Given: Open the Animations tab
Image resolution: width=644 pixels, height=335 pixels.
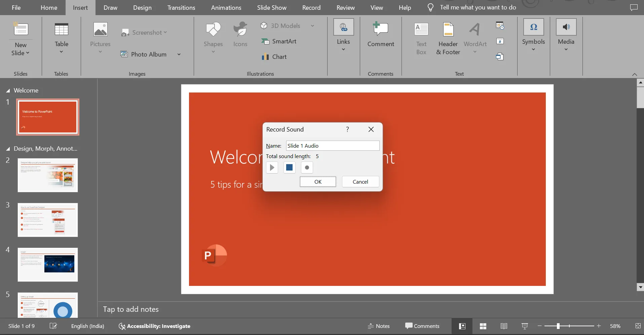Looking at the screenshot, I should [226, 7].
